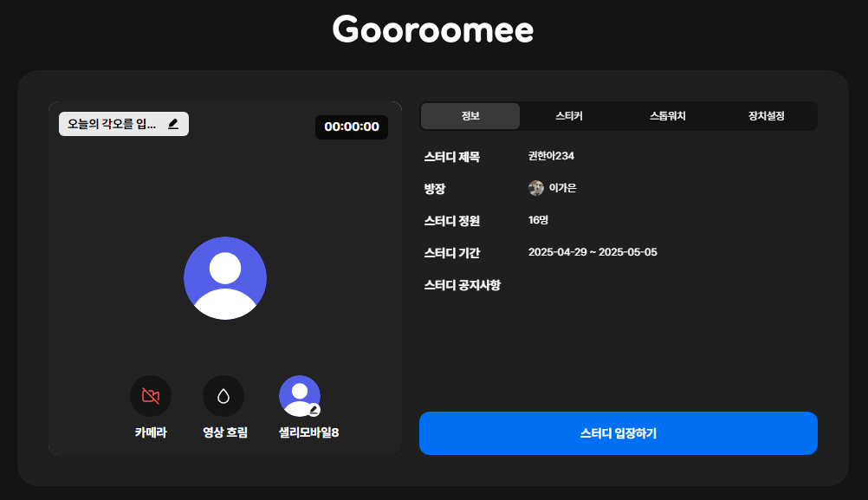The image size is (868, 500).
Task: Open the 스톱워치 tab
Action: [x=668, y=116]
